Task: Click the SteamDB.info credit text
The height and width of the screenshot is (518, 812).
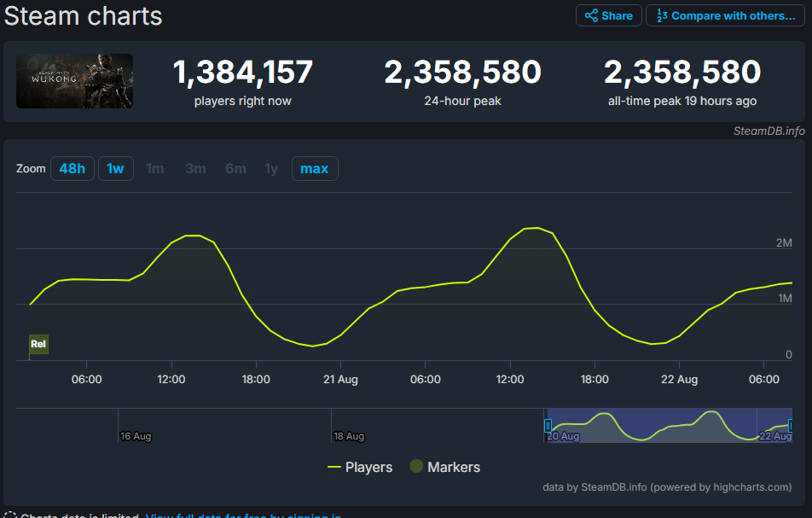Action: pos(769,131)
